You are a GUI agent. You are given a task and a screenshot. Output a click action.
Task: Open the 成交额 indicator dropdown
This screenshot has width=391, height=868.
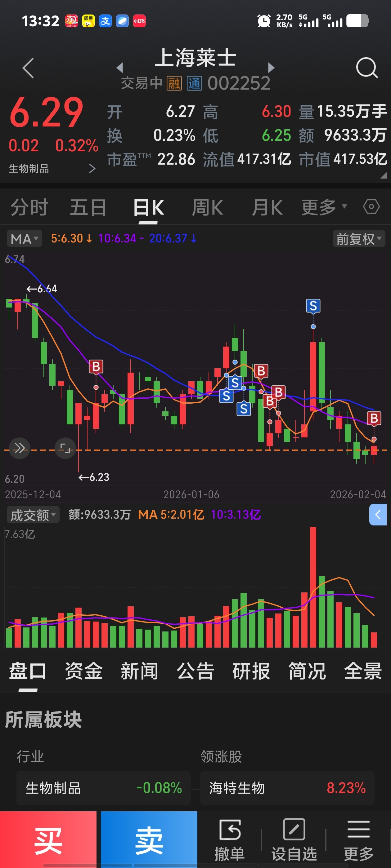(33, 515)
